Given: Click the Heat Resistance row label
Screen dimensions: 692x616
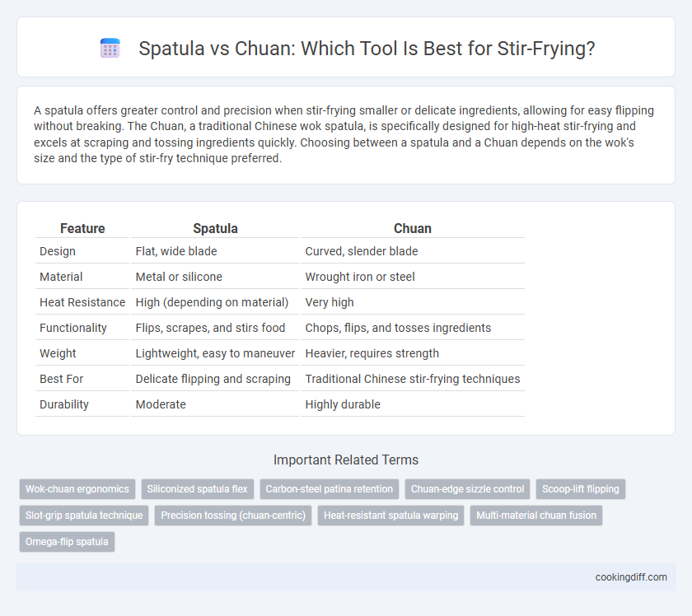Looking at the screenshot, I should tap(82, 302).
